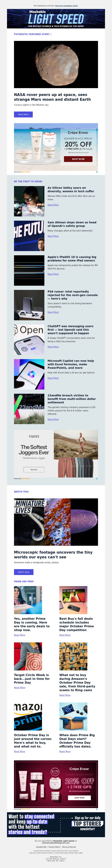
Task: Click Read More button under NASA rover story
Action: pyautogui.click(x=23, y=115)
